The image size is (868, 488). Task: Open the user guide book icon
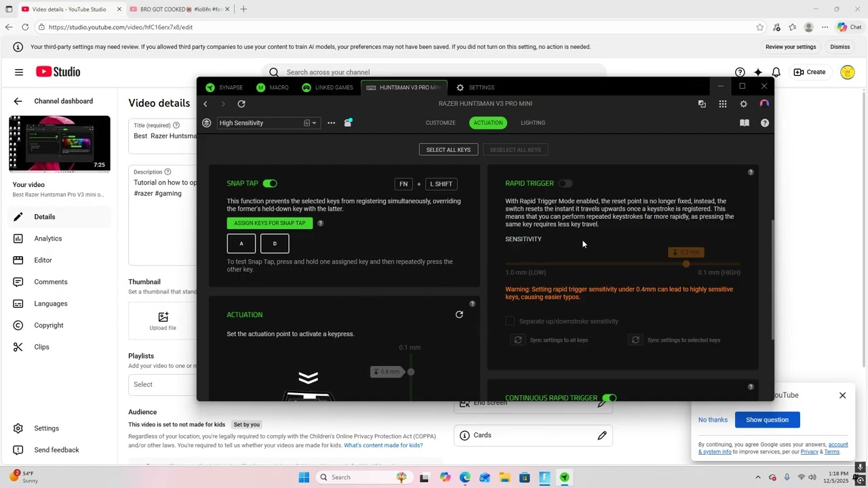point(745,123)
